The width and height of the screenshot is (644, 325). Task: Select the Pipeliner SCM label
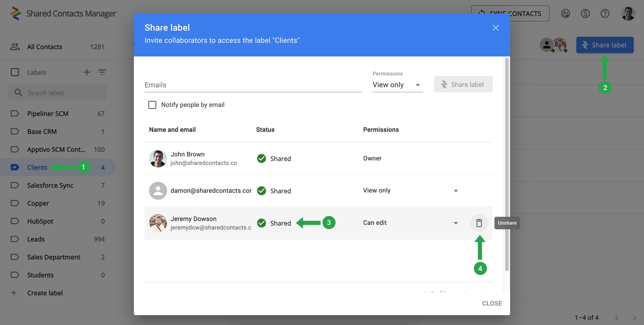[x=58, y=113]
